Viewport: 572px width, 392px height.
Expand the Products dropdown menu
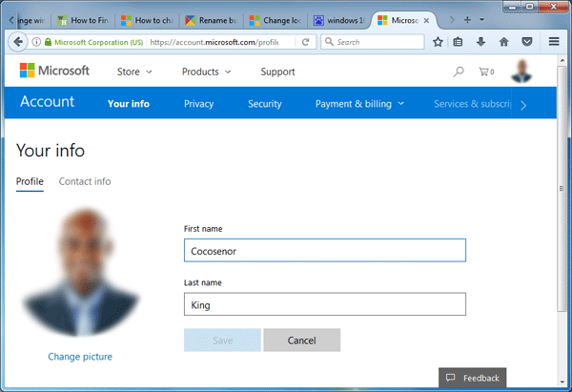206,72
